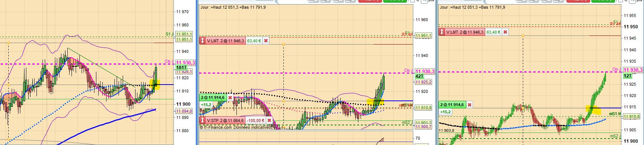Image resolution: width=644 pixels, height=145 pixels.
Task: Click the 11 900,7 price tag on middle chart
Action: [x=423, y=127]
